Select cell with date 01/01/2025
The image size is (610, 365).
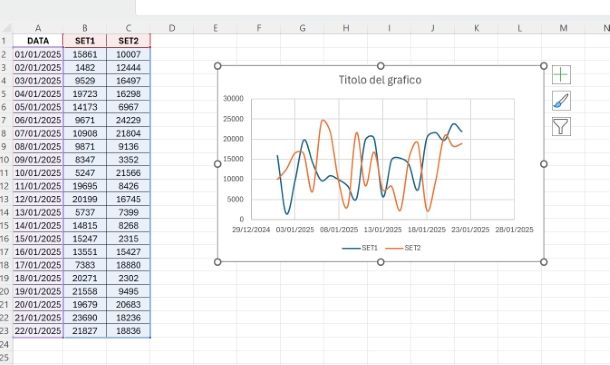click(x=38, y=54)
